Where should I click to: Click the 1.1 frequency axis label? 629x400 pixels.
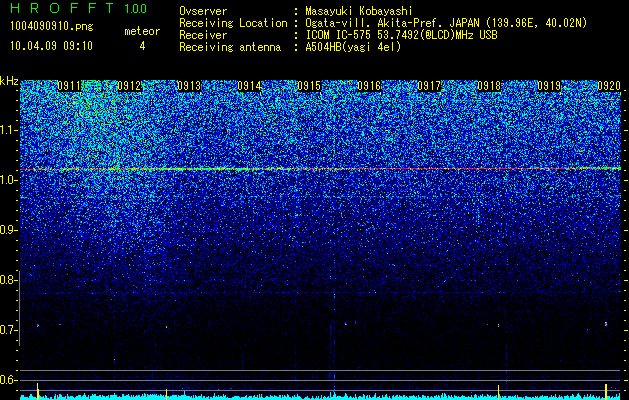[x=8, y=130]
